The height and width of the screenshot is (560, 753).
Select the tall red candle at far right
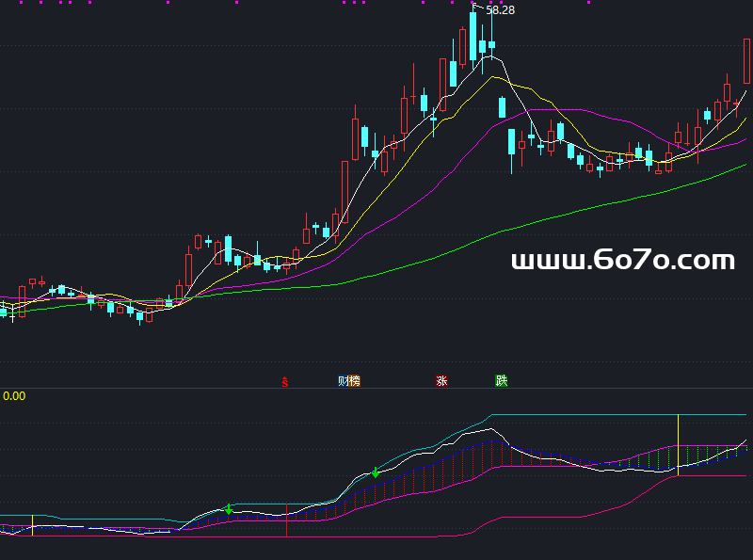point(746,60)
